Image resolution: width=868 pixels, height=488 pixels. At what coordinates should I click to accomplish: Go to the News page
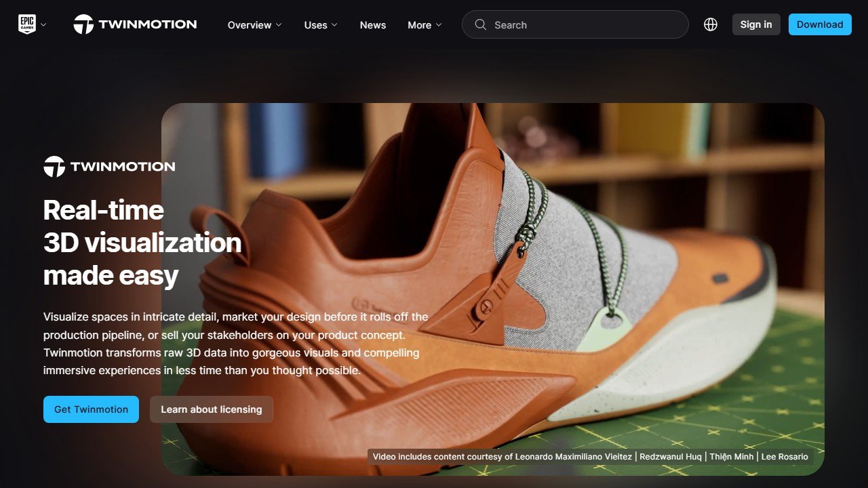tap(373, 25)
